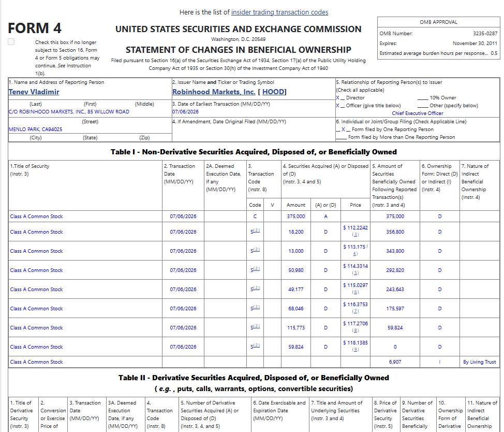
Task: Select the 49,177 amount cell
Action: pyautogui.click(x=295, y=290)
